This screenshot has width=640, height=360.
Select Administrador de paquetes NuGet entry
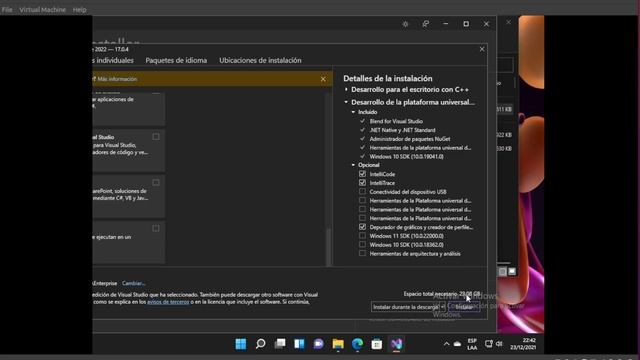click(x=410, y=139)
